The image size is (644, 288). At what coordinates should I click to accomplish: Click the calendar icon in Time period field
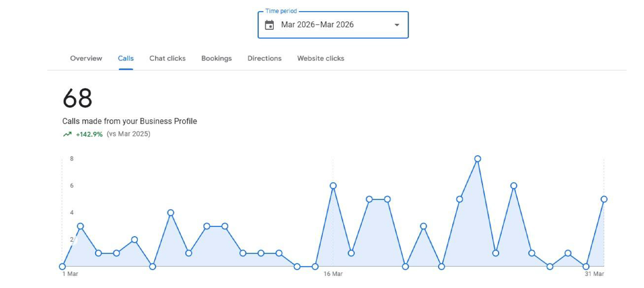(270, 25)
